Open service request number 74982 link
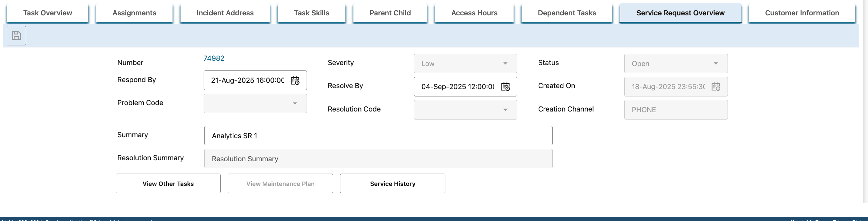 pos(214,58)
